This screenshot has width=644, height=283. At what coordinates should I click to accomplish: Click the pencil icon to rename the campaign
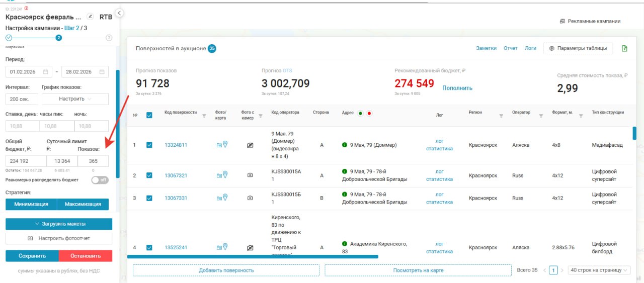pyautogui.click(x=90, y=17)
